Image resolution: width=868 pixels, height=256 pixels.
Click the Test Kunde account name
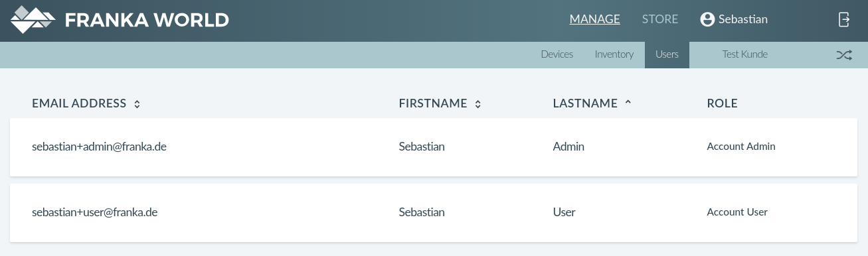[x=745, y=54]
